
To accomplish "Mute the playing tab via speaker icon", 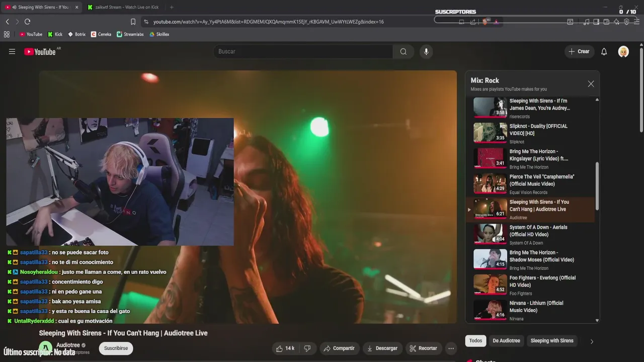I will pyautogui.click(x=14, y=7).
